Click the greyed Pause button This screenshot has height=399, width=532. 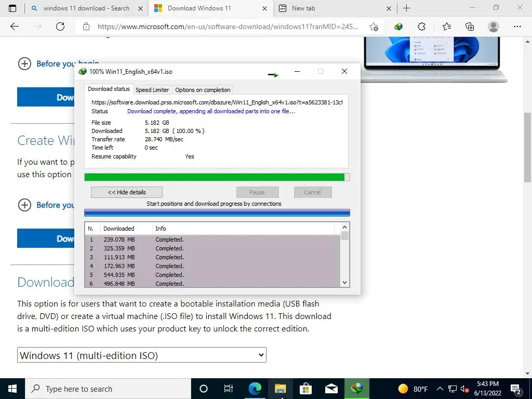point(257,192)
